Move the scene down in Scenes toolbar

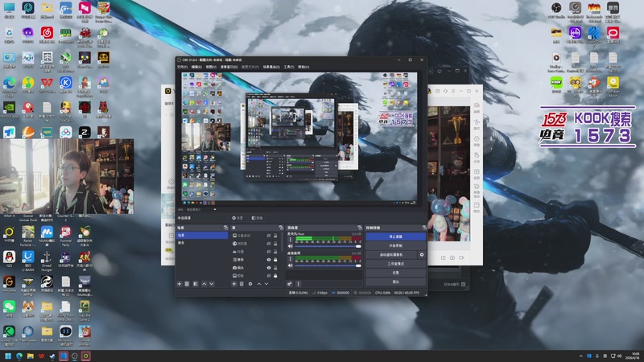[x=212, y=284]
